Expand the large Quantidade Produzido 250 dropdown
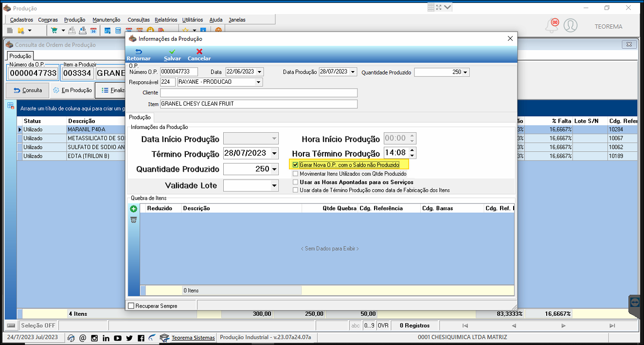Image resolution: width=644 pixels, height=345 pixels. (x=275, y=169)
